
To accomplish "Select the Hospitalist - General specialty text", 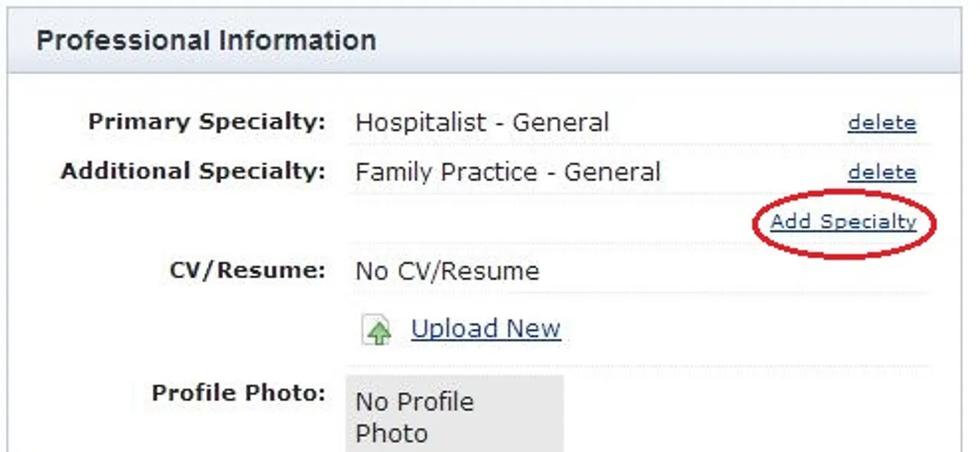I will pyautogui.click(x=482, y=122).
